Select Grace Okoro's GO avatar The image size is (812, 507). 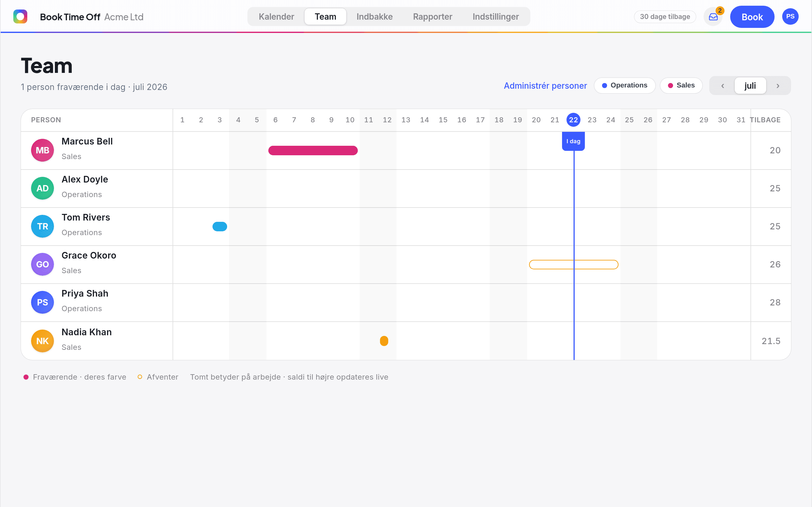coord(43,265)
